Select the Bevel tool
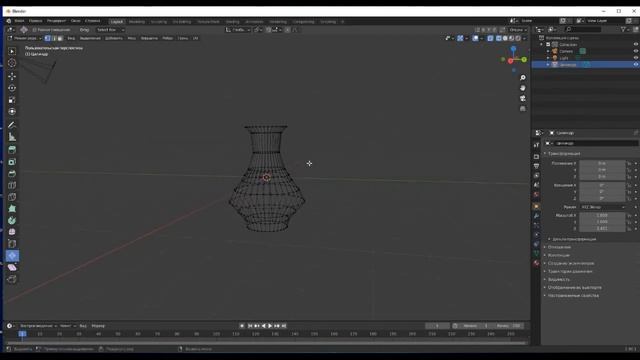This screenshot has height=360, width=640. 12,174
